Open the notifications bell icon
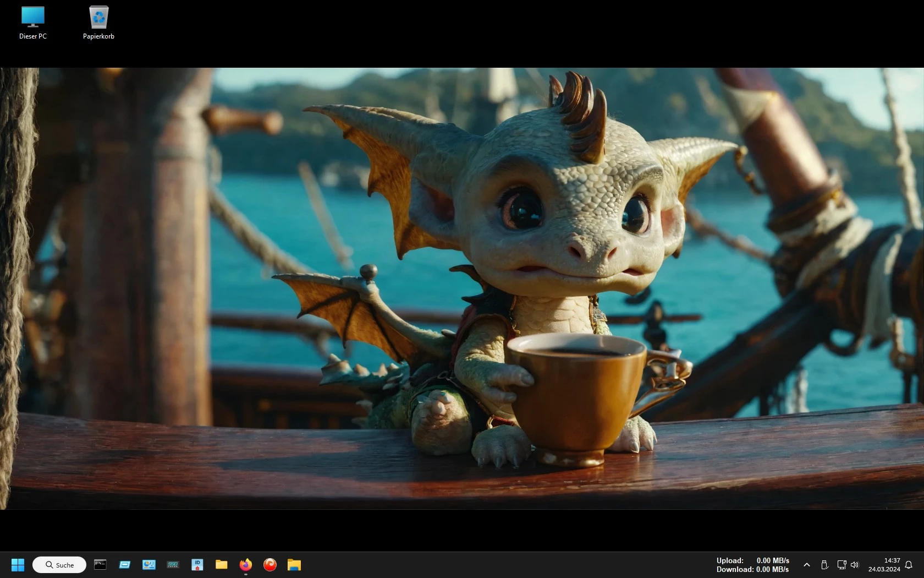 [909, 565]
